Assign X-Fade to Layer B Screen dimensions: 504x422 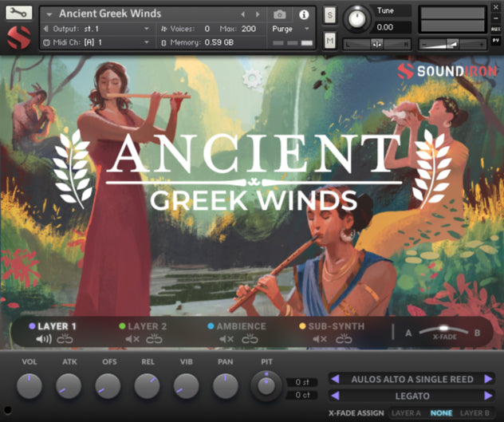coord(475,413)
